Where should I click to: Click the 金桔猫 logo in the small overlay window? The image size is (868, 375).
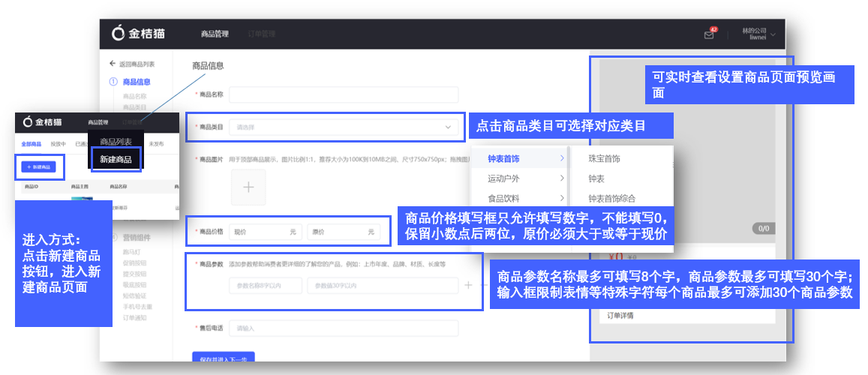tap(43, 122)
